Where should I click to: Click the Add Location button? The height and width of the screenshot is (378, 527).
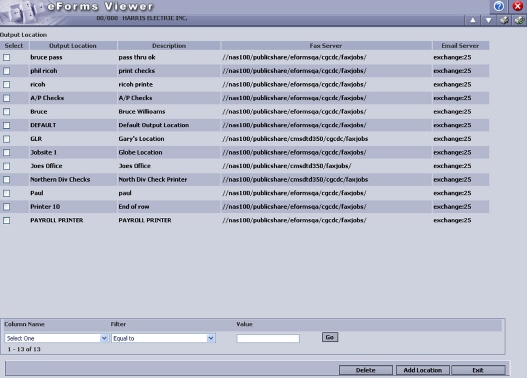(422, 370)
